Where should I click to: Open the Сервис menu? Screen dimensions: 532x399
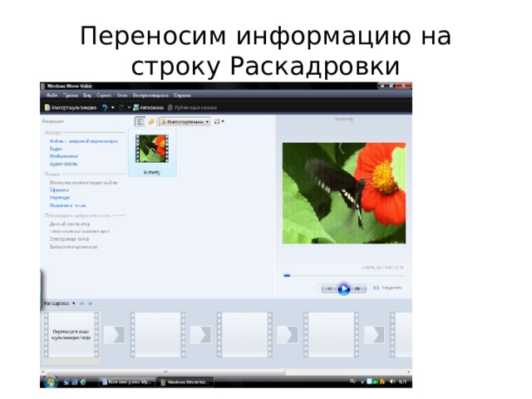click(104, 96)
